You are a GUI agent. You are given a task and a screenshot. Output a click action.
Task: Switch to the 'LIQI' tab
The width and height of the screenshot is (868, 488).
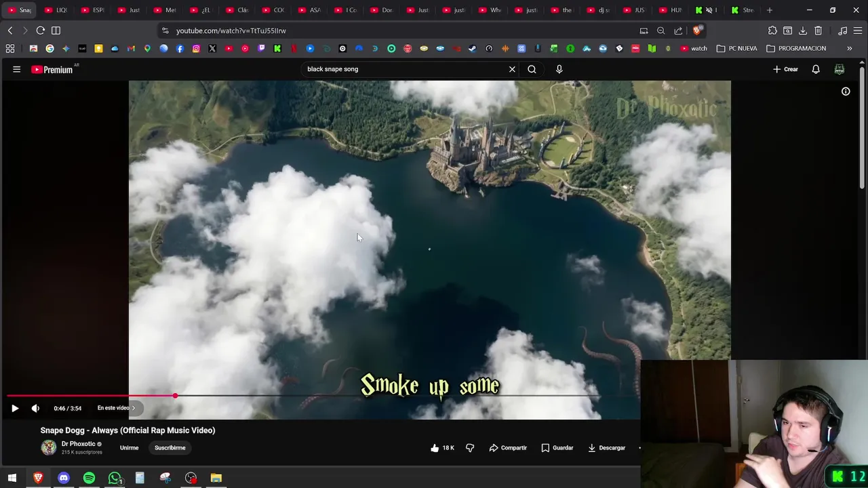[x=56, y=10]
